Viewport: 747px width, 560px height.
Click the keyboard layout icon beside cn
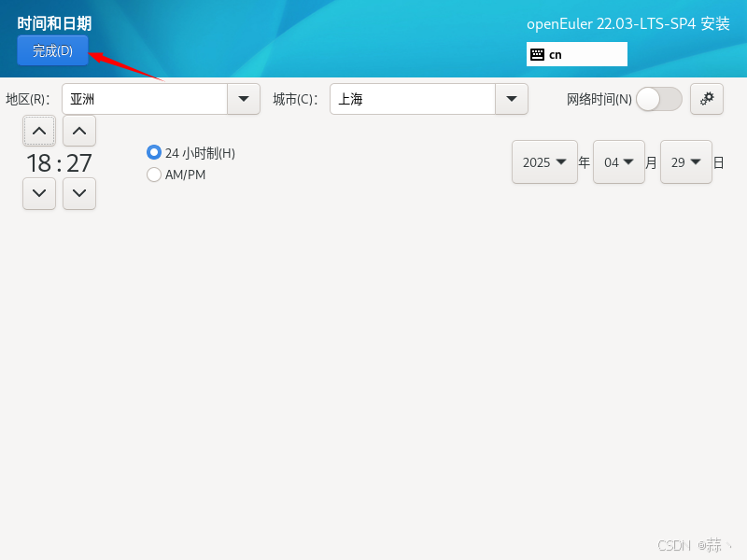[x=540, y=54]
